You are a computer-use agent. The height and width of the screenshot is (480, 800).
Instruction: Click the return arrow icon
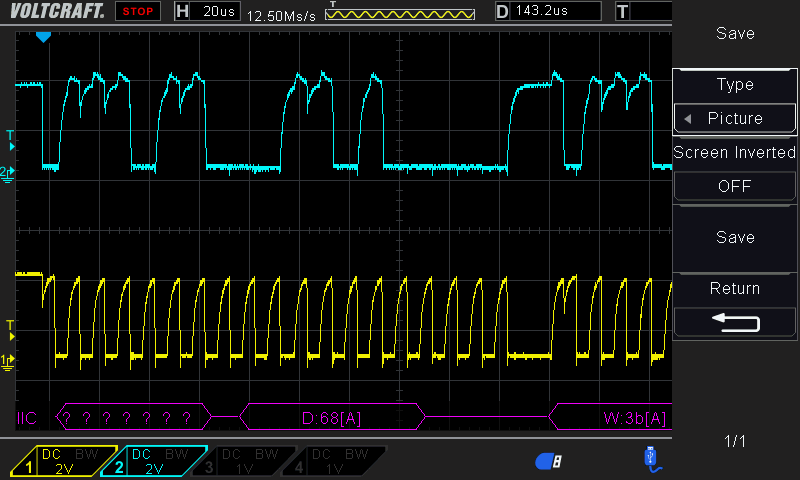click(x=735, y=322)
